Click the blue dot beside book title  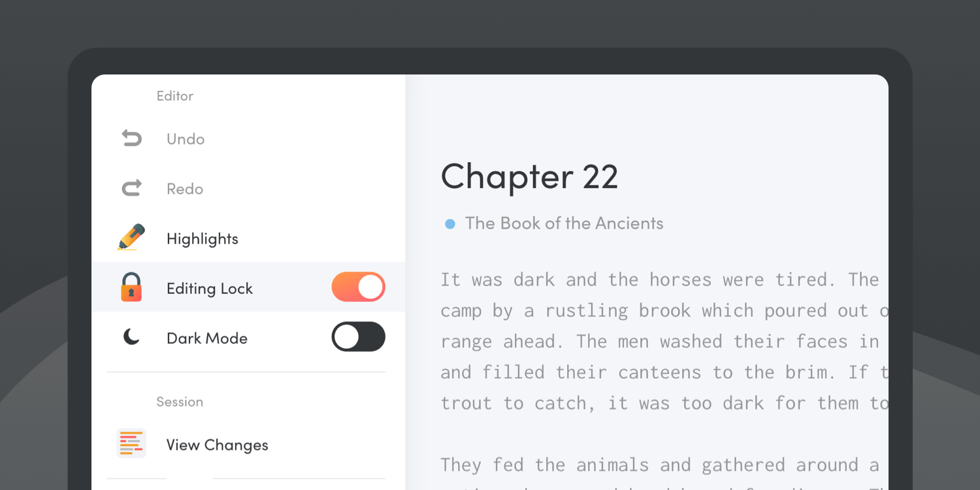(x=450, y=224)
